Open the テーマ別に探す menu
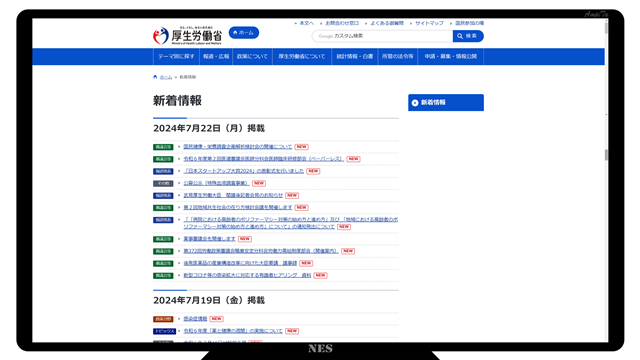The width and height of the screenshot is (640, 360). coord(176,56)
